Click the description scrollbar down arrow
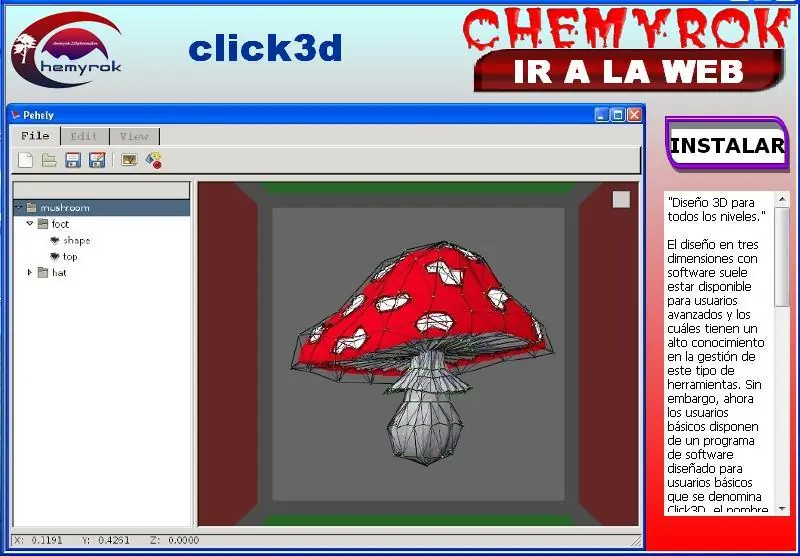 click(x=782, y=509)
